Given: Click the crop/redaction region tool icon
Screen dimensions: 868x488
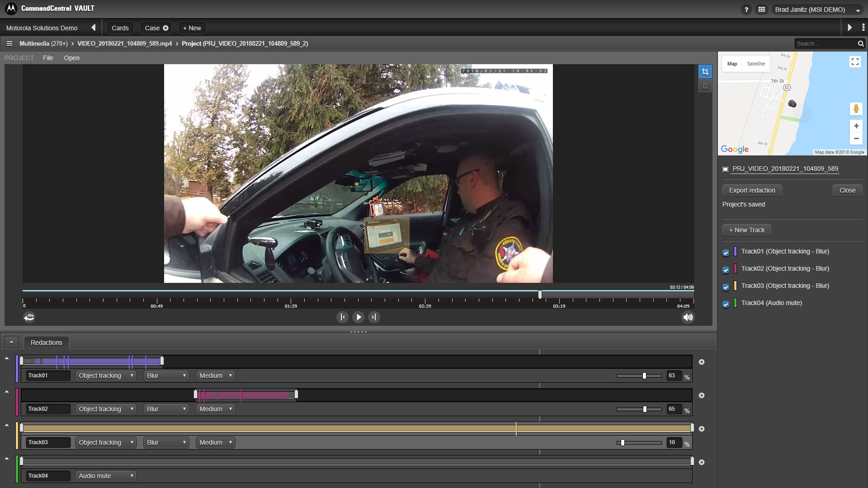Looking at the screenshot, I should 705,72.
